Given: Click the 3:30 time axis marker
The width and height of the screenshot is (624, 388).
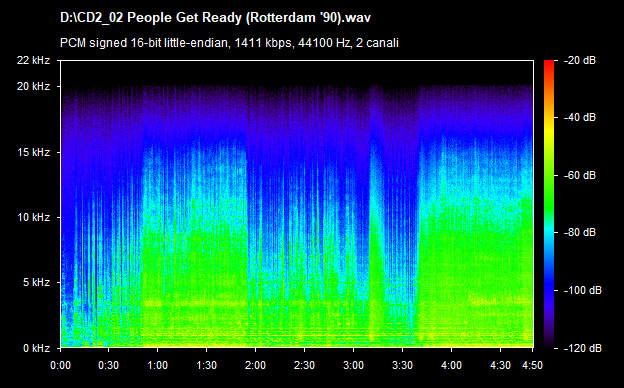Looking at the screenshot, I should tap(402, 365).
